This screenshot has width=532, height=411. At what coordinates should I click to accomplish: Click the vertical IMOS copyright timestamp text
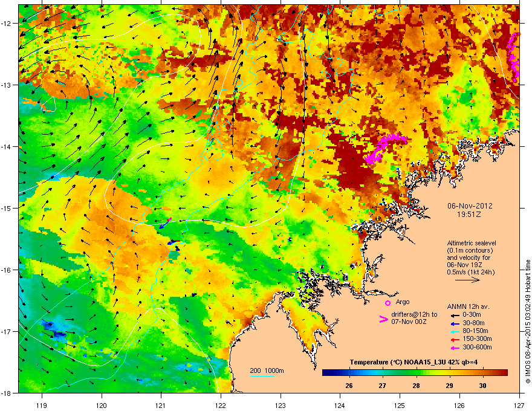(528, 322)
